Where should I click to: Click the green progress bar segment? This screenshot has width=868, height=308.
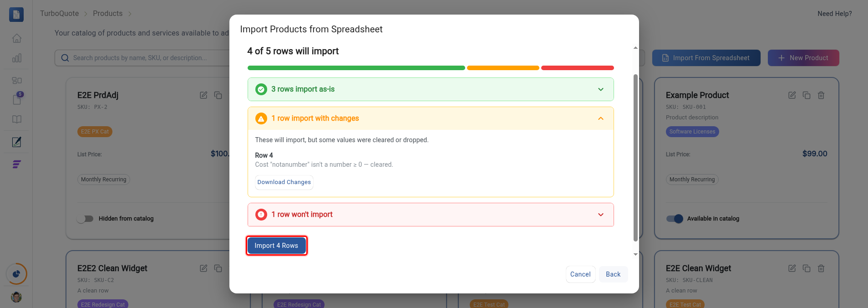(x=356, y=68)
